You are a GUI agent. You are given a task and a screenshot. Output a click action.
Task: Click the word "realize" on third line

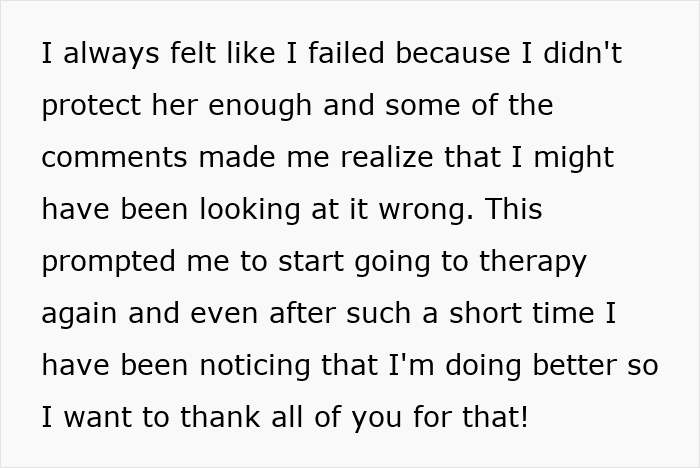pyautogui.click(x=387, y=157)
